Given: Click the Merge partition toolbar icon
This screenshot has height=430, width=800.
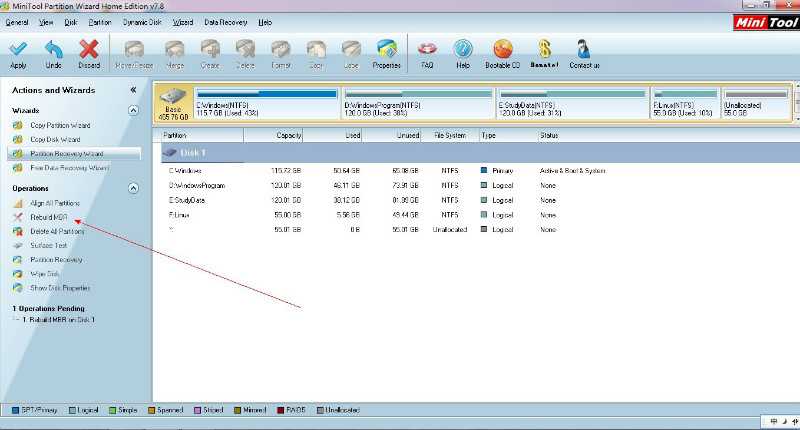Looking at the screenshot, I should [174, 49].
